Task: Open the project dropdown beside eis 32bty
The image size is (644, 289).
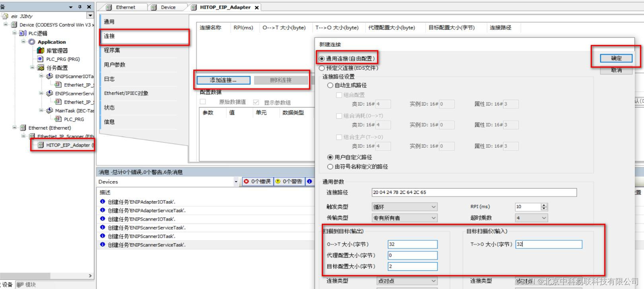Action: 90,16
